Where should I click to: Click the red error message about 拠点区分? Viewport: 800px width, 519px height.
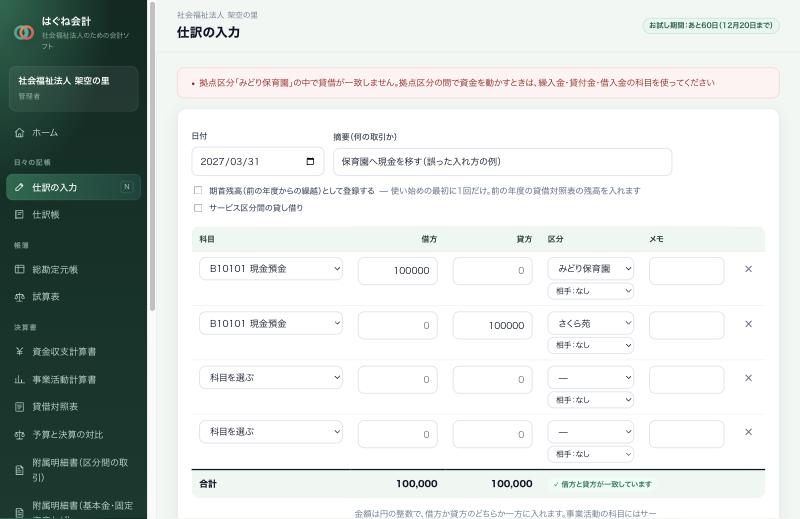(x=478, y=83)
